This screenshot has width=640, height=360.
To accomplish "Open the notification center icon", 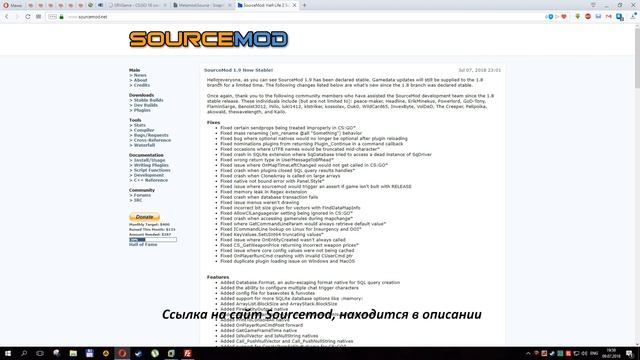I will point(630,353).
